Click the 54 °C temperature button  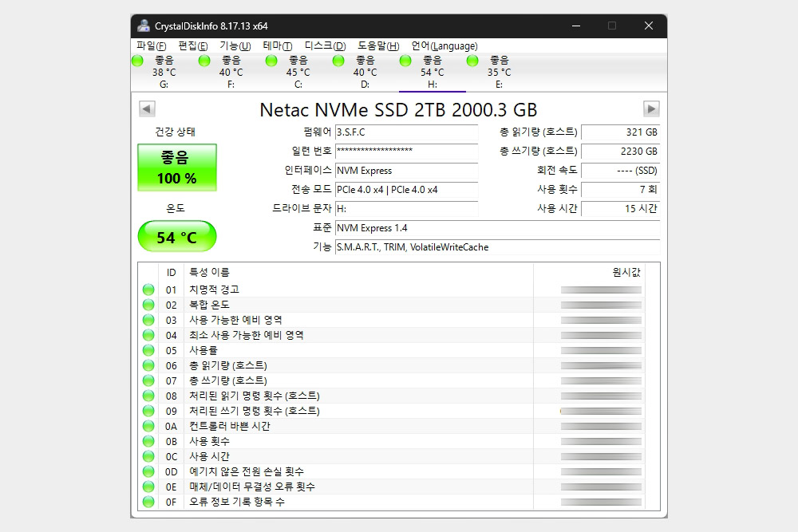pyautogui.click(x=177, y=237)
